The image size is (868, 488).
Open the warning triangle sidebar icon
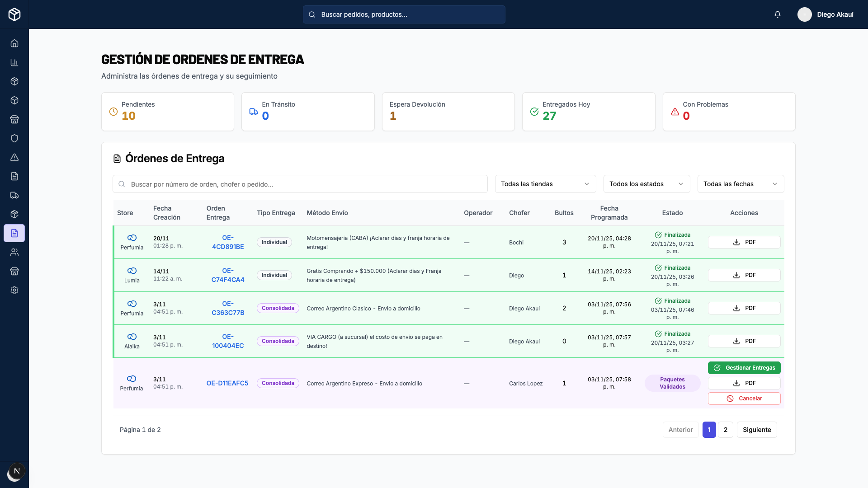(x=14, y=157)
